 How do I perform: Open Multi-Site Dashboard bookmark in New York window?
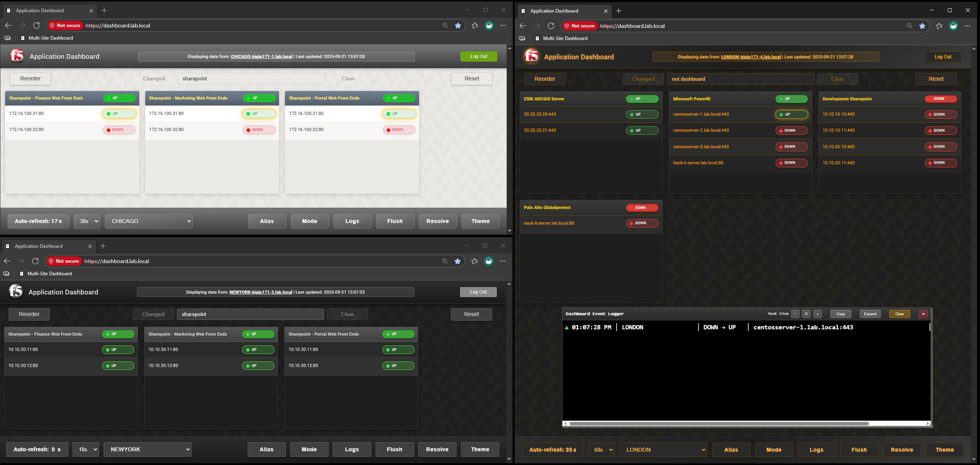[45, 274]
